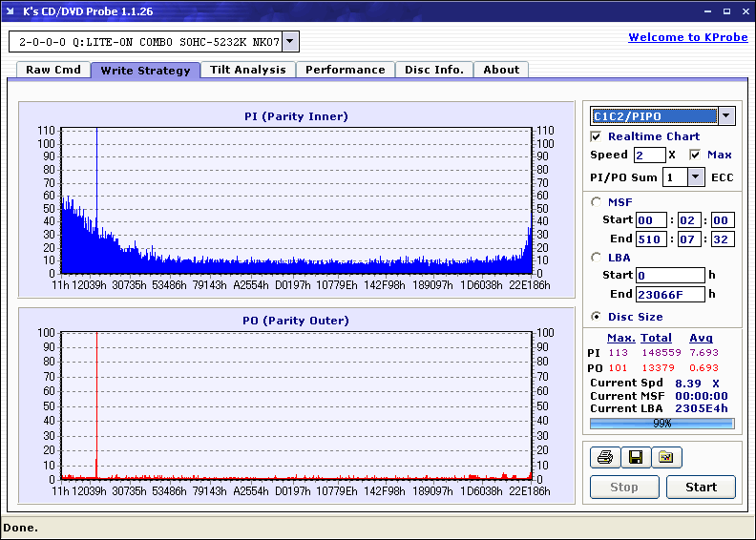The height and width of the screenshot is (540, 756).
Task: Click the 99% scan progress bar
Action: point(661,423)
